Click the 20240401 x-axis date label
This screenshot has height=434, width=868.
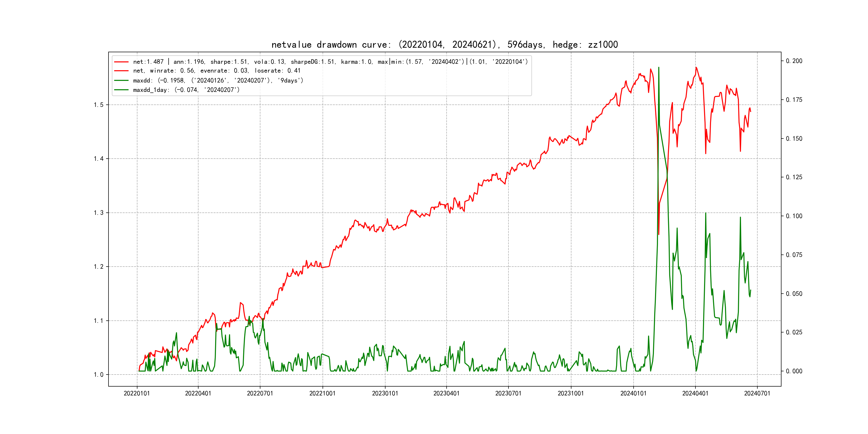(695, 393)
